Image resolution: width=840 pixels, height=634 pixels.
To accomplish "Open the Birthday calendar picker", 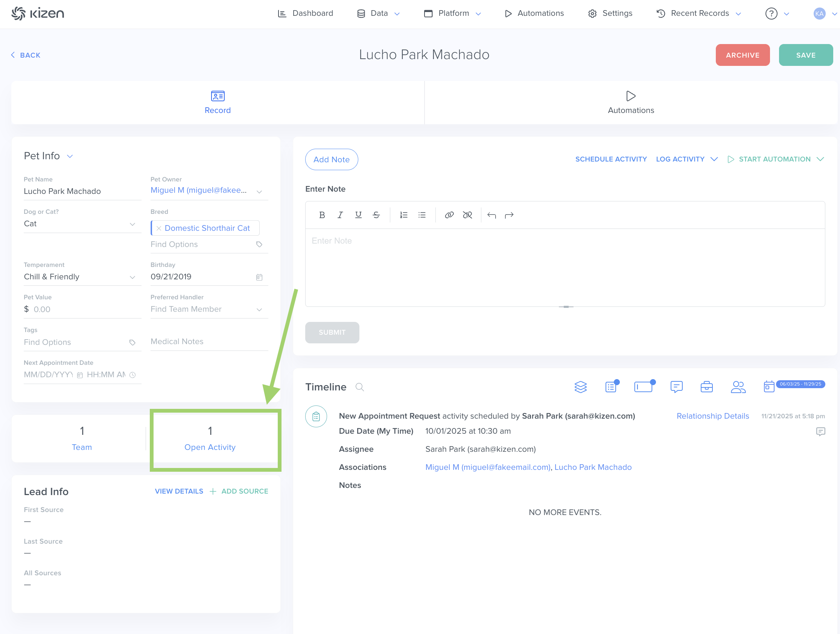I will tap(259, 277).
